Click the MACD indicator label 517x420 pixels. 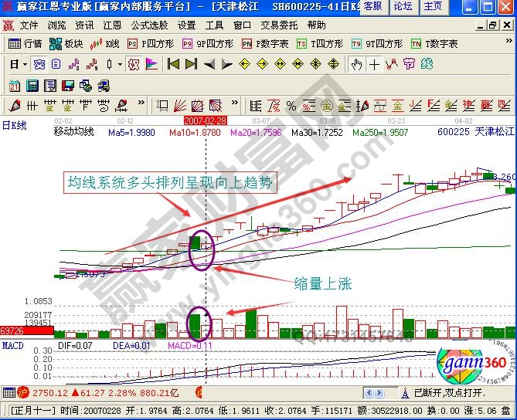point(12,345)
